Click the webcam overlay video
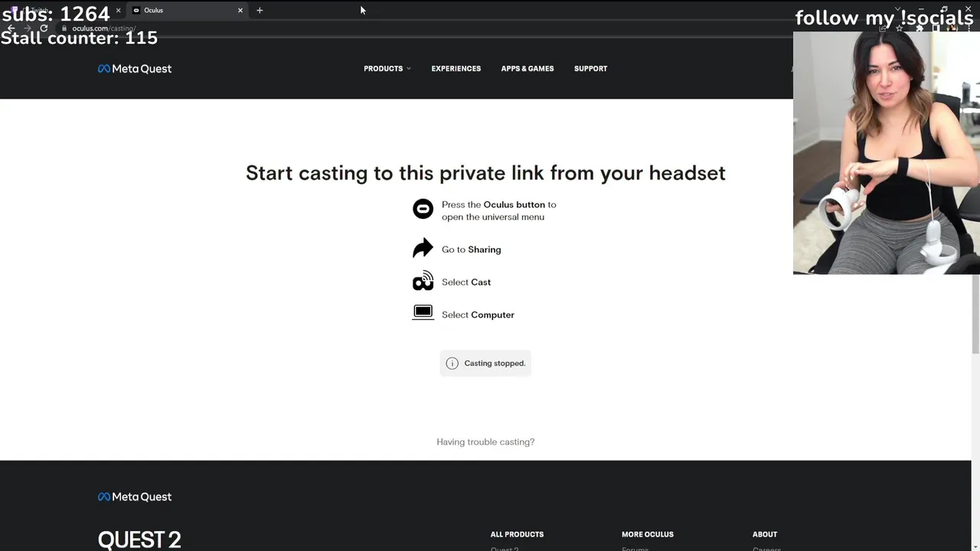The image size is (980, 551). (887, 152)
